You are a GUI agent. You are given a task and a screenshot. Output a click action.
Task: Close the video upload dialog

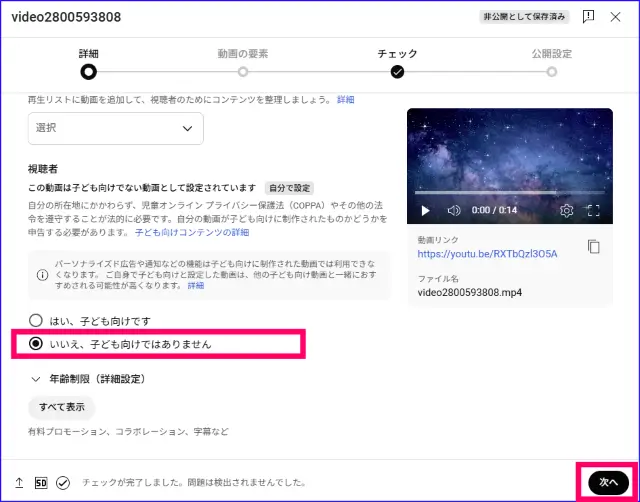(619, 16)
